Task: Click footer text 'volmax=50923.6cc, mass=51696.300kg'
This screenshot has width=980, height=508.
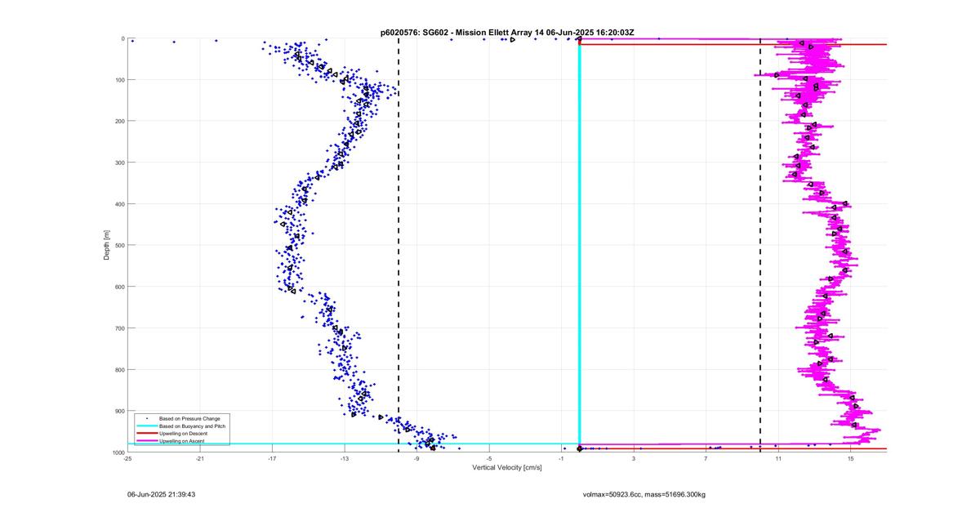Action: pos(644,495)
